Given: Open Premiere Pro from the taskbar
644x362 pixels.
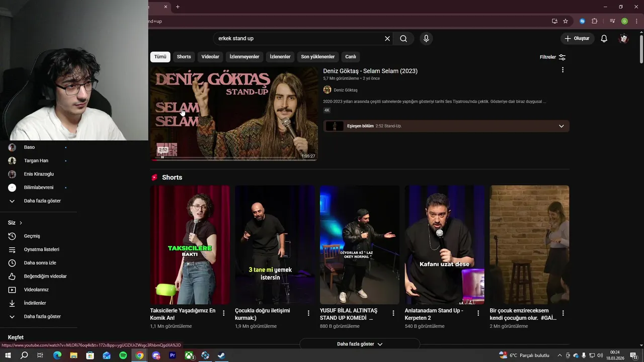Looking at the screenshot, I should click(x=173, y=355).
